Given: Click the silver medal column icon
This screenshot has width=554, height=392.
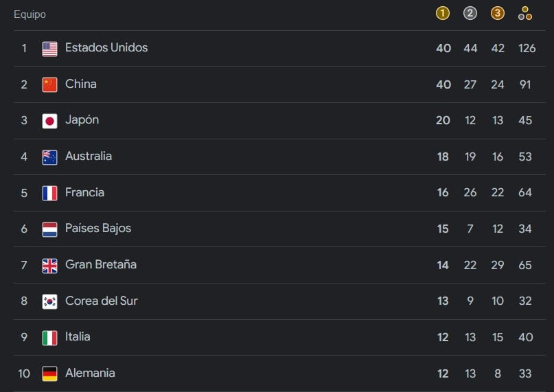Looking at the screenshot, I should (470, 13).
